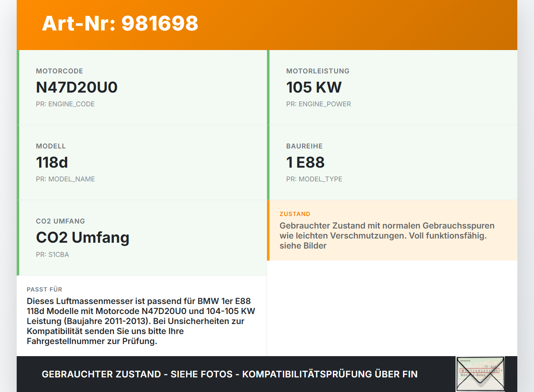Click the PASST FÜR section label

click(x=44, y=289)
